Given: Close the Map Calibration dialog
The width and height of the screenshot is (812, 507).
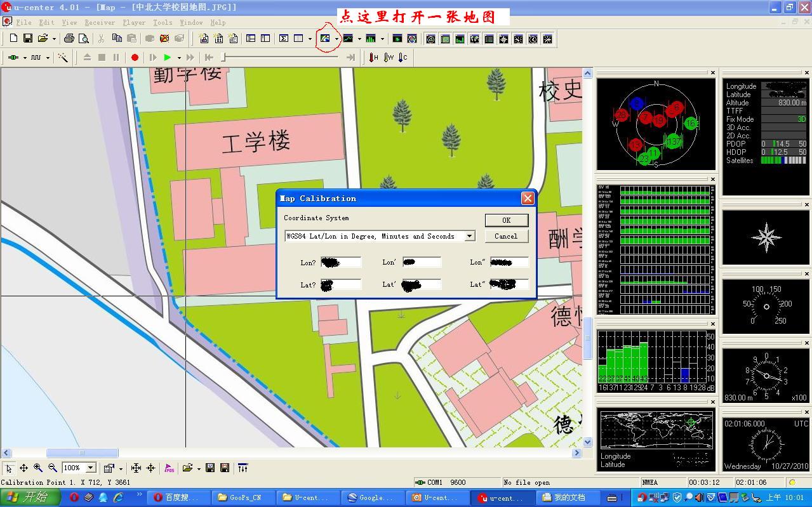Looking at the screenshot, I should pos(527,199).
